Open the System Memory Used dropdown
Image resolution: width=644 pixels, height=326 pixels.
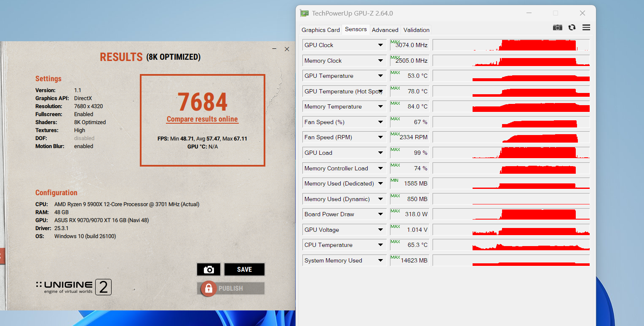point(380,260)
